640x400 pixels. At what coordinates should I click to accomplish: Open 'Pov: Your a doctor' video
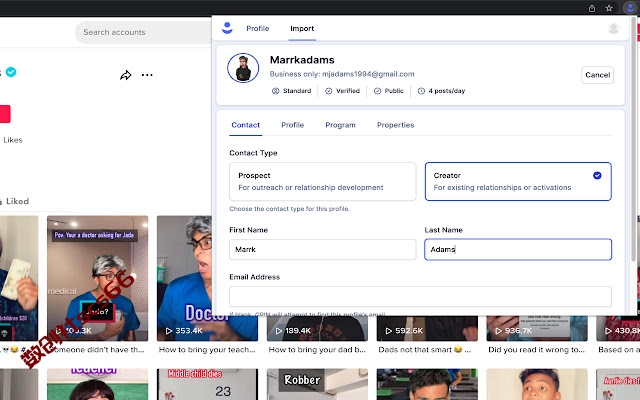tap(98, 278)
